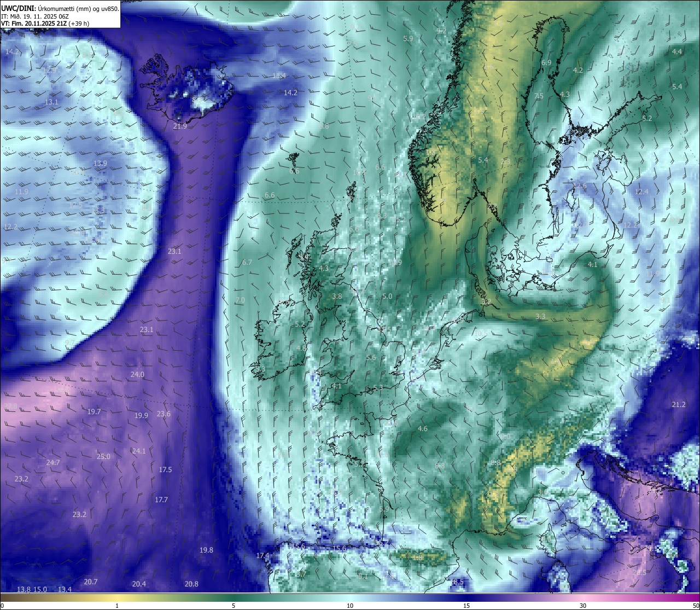The width and height of the screenshot is (700, 610).
Task: Click the 17.7 map value
Action: [x=161, y=499]
